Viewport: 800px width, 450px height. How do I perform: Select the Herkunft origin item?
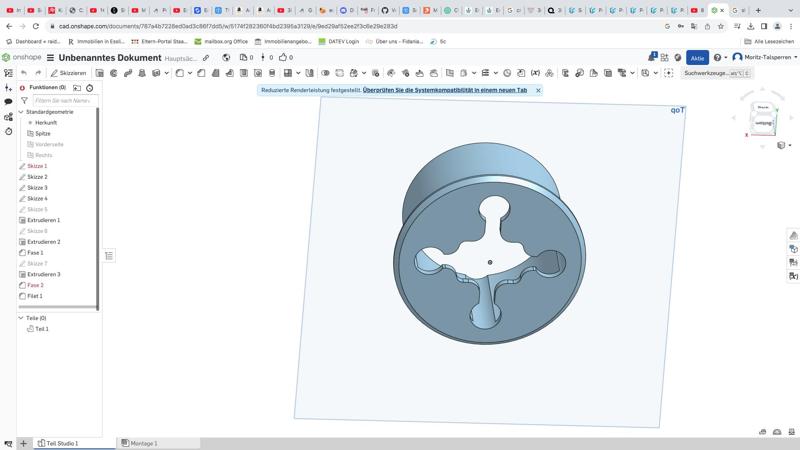(x=46, y=122)
